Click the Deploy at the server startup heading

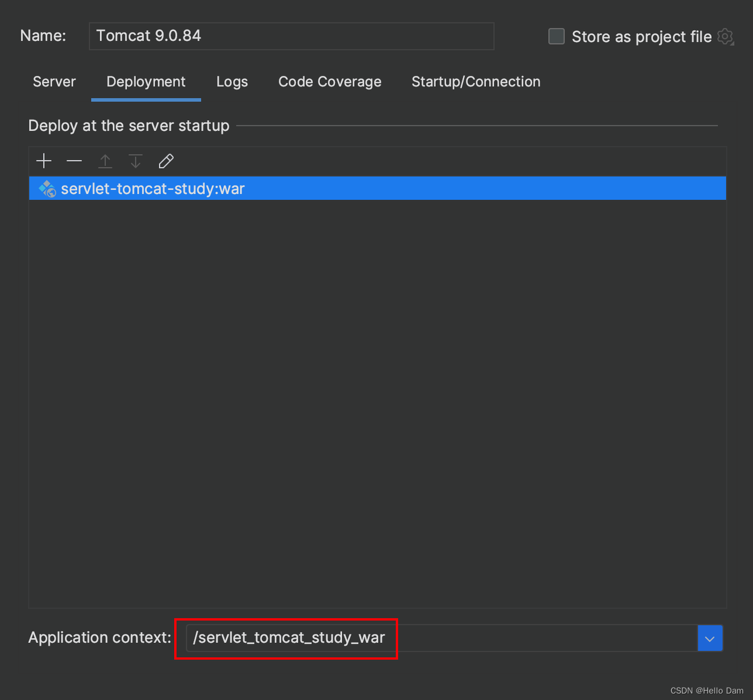[x=129, y=126]
